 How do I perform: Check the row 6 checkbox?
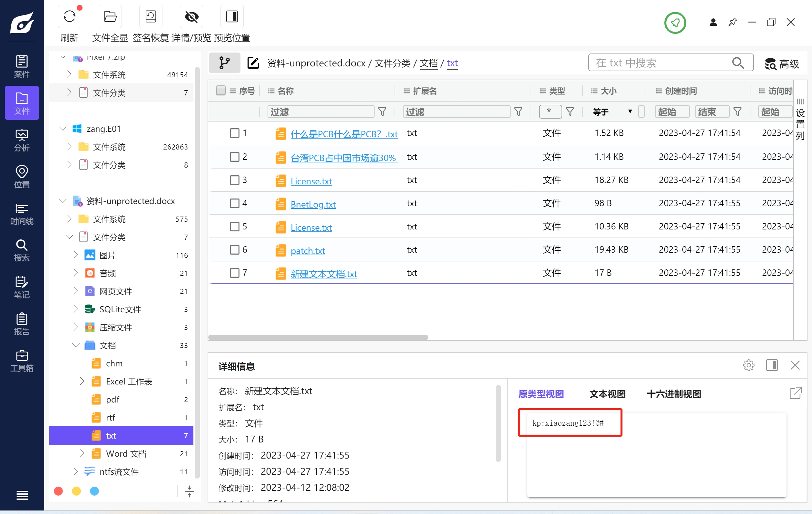[x=234, y=249]
